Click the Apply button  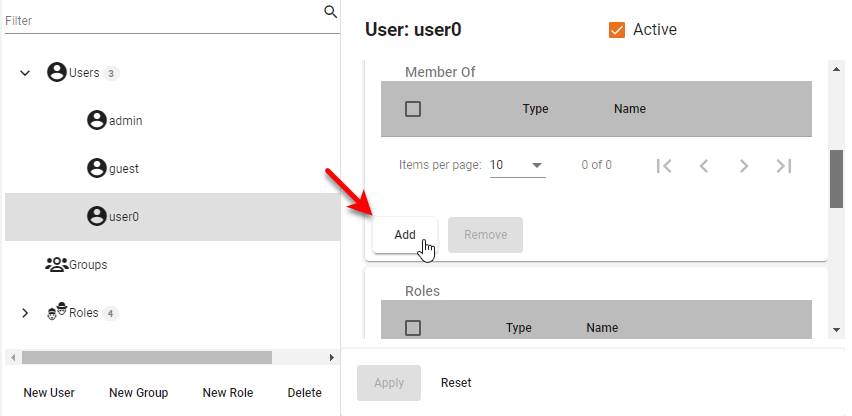click(x=389, y=383)
